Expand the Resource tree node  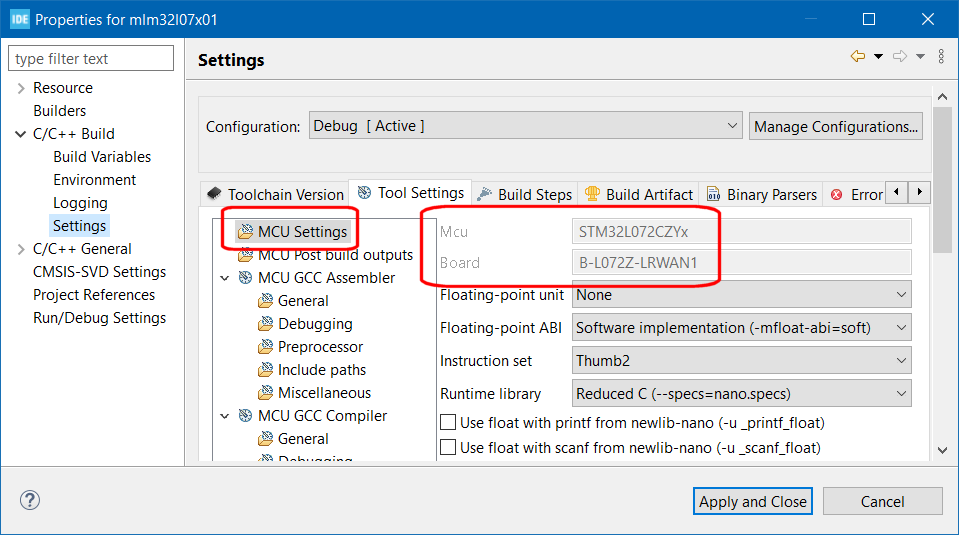(x=21, y=88)
